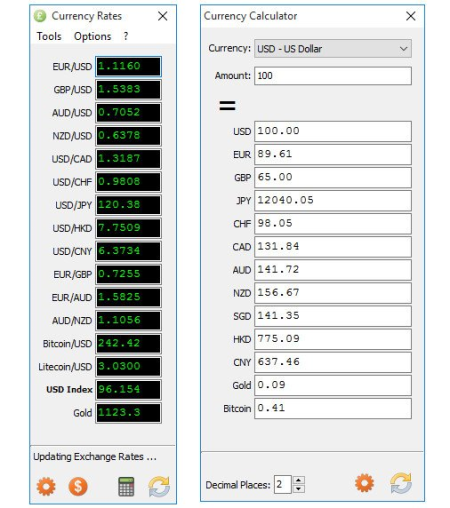The image size is (450, 508).
Task: Click the orange dollar sign icon
Action: (x=78, y=486)
